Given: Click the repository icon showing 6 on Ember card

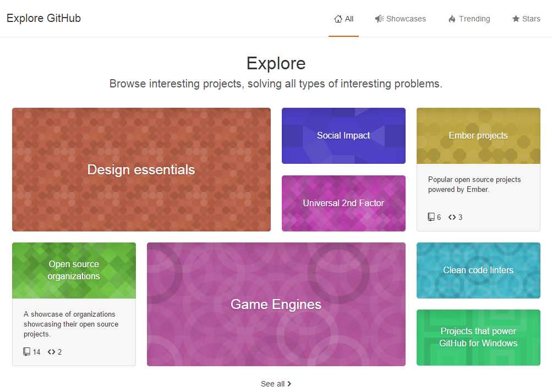Looking at the screenshot, I should (x=430, y=217).
